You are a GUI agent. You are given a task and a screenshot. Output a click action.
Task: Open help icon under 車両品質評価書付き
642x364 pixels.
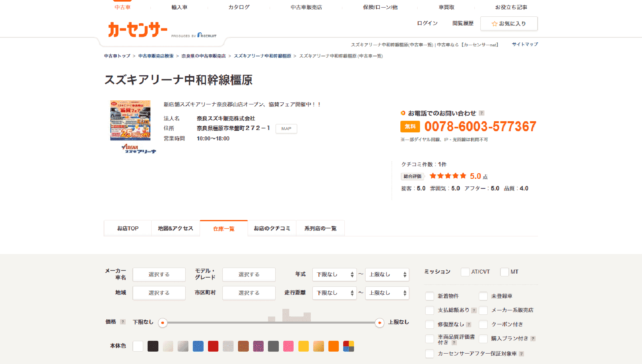click(x=454, y=343)
